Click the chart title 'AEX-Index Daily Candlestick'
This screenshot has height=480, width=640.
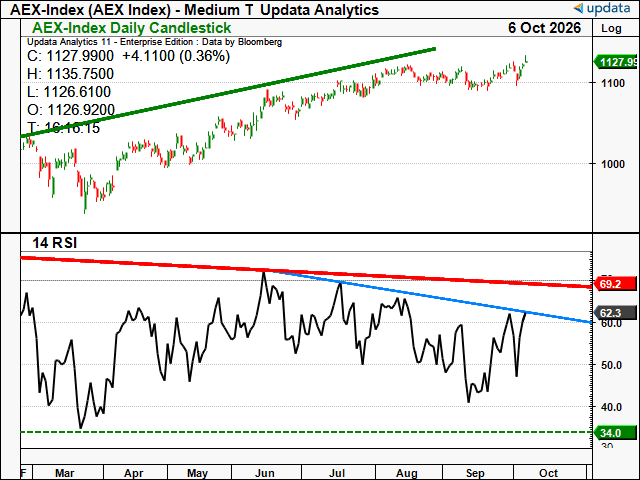(x=131, y=28)
